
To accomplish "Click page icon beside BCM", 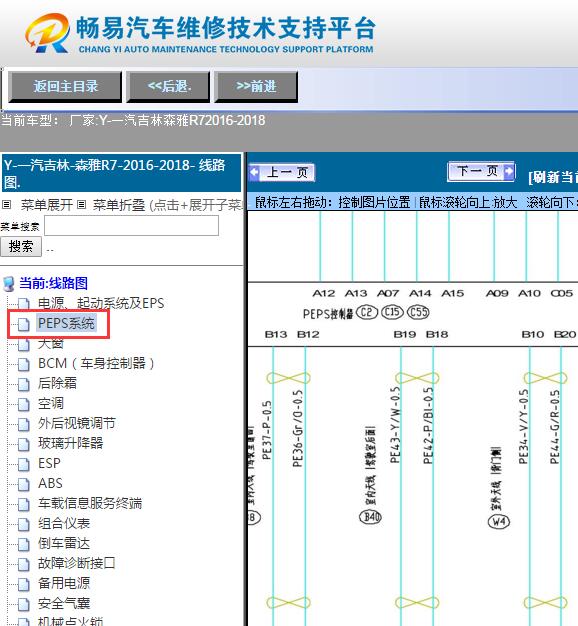I will coord(24,364).
